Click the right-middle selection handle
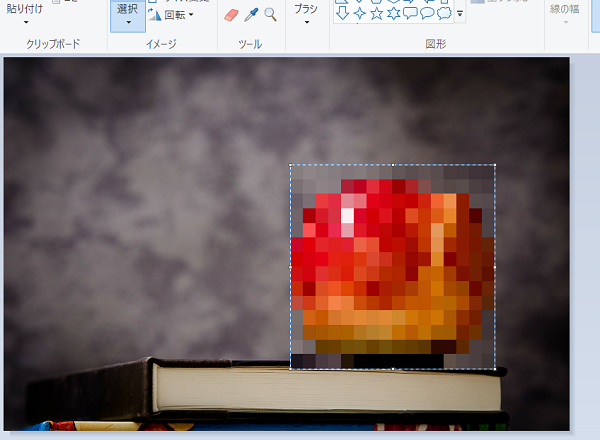Image resolution: width=600 pixels, height=440 pixels. [x=495, y=267]
